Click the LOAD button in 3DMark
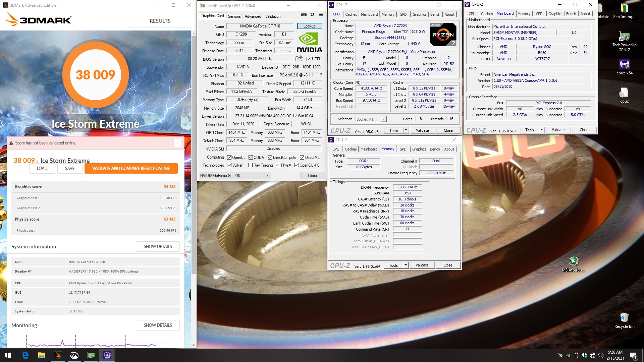This screenshot has height=362, width=644. tap(42, 168)
